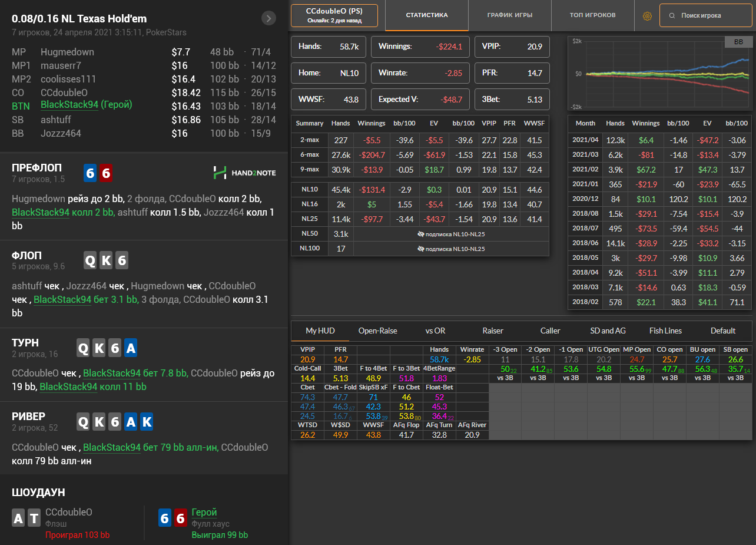Toggle the BB button on the graph

(738, 42)
